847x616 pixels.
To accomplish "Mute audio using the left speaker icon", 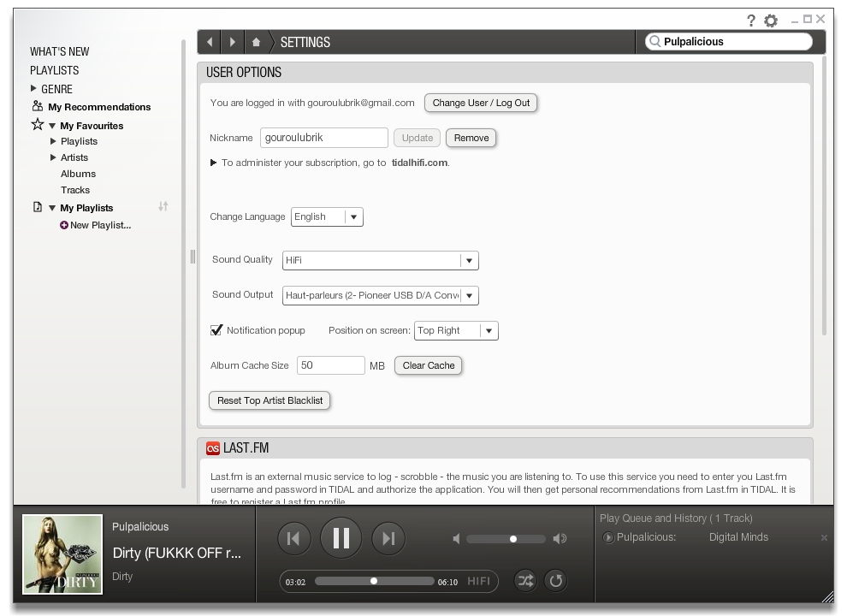I will (457, 539).
